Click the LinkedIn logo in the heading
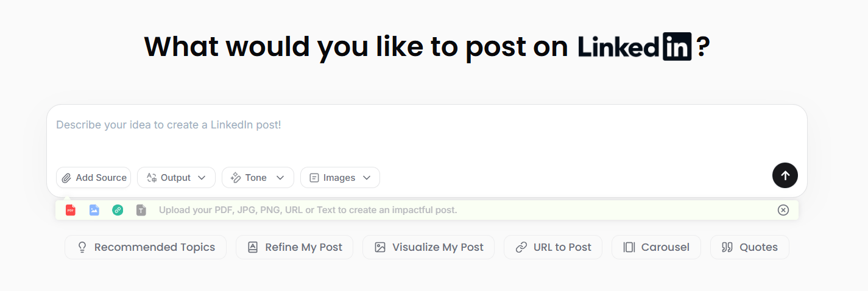Screen dimensions: 868x291 pyautogui.click(x=635, y=47)
